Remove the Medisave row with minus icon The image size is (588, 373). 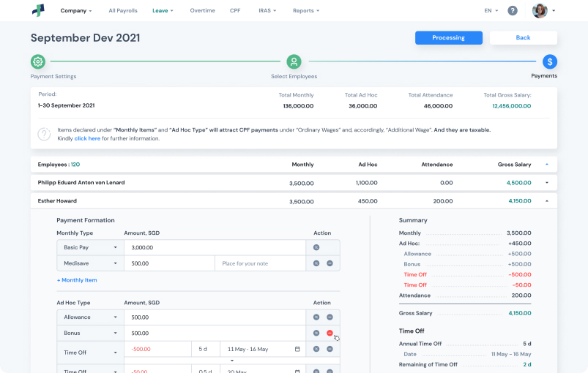[x=330, y=263]
